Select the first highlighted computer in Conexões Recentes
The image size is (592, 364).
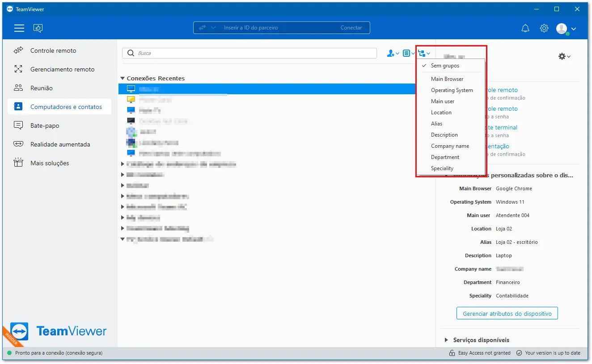point(267,89)
